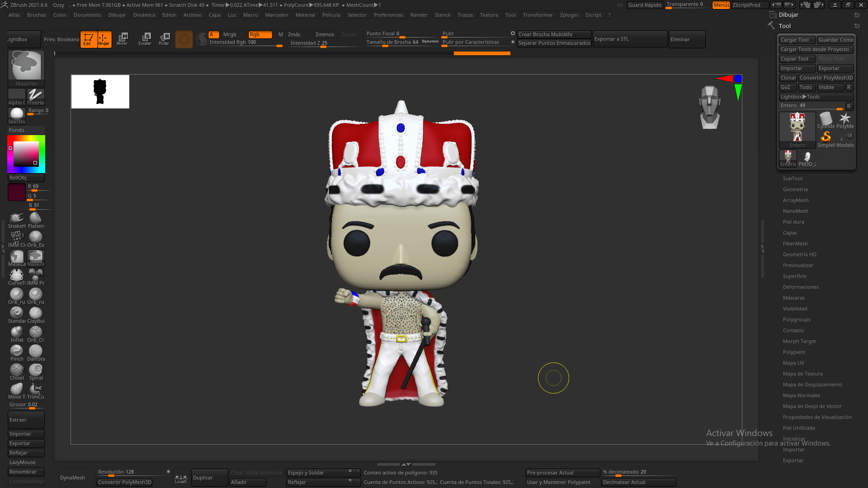The image size is (868, 488).
Task: Open the Render menu
Action: tap(419, 14)
